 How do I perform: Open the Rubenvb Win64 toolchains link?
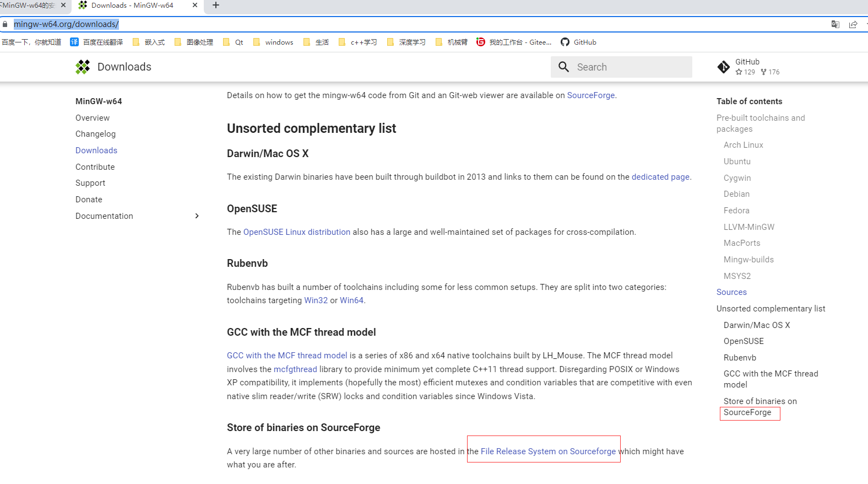coord(351,300)
